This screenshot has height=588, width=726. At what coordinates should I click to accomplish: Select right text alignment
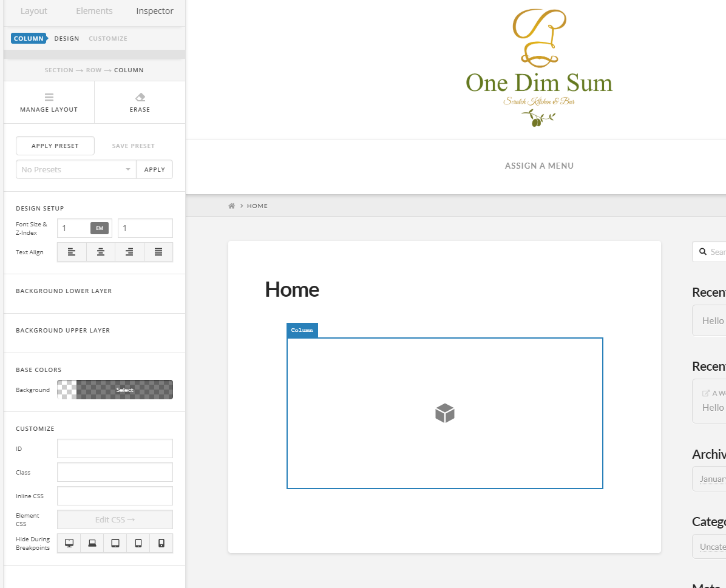(x=129, y=252)
